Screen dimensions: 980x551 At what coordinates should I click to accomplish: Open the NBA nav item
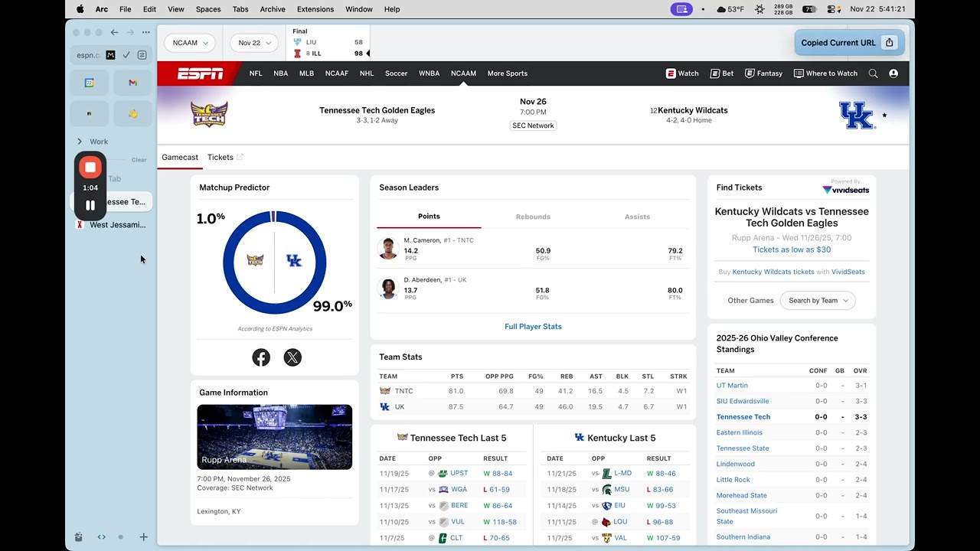[x=281, y=73]
